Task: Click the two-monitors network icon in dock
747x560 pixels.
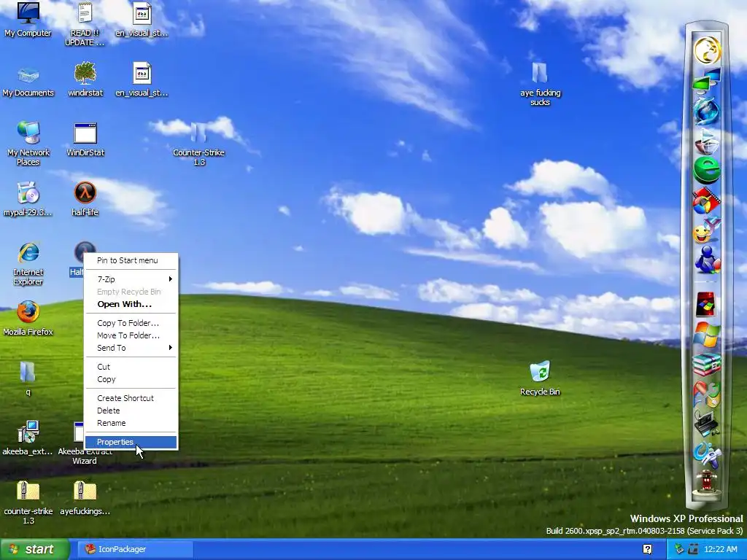Action: pos(707,81)
